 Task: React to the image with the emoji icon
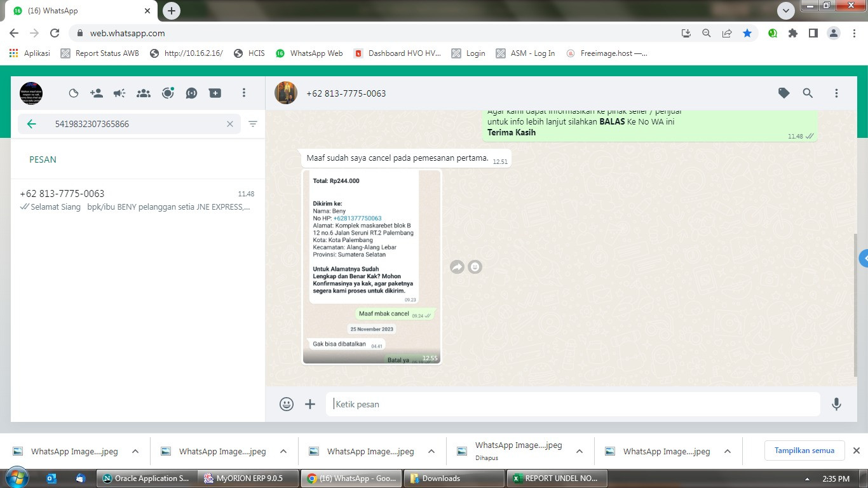point(475,267)
